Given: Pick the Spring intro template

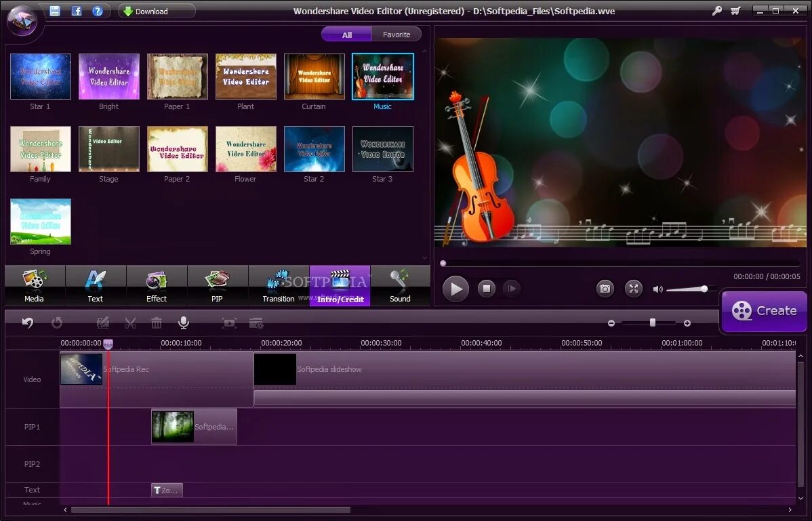Looking at the screenshot, I should coord(41,222).
